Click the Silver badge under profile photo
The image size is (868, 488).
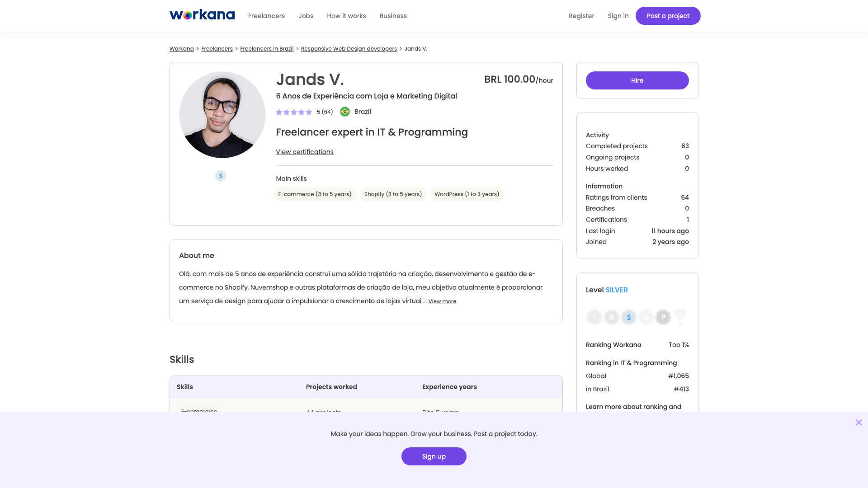pyautogui.click(x=221, y=176)
